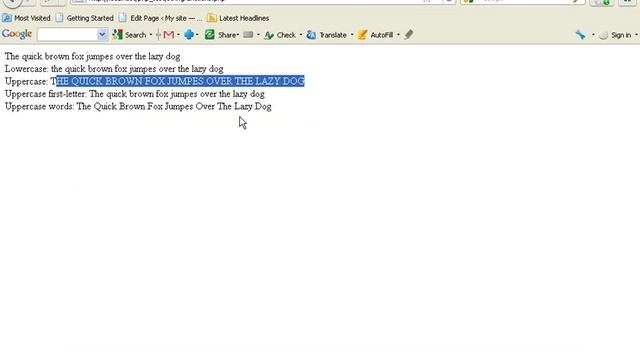Click the 'Uppercase first-letter:' output line
The width and height of the screenshot is (640, 360).
[x=135, y=94]
